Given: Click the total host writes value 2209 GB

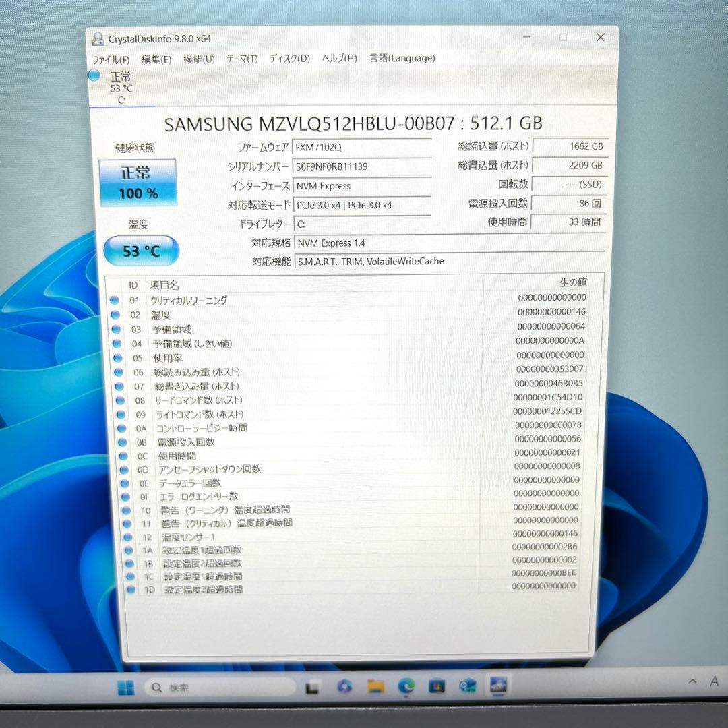Looking at the screenshot, I should pyautogui.click(x=570, y=165).
